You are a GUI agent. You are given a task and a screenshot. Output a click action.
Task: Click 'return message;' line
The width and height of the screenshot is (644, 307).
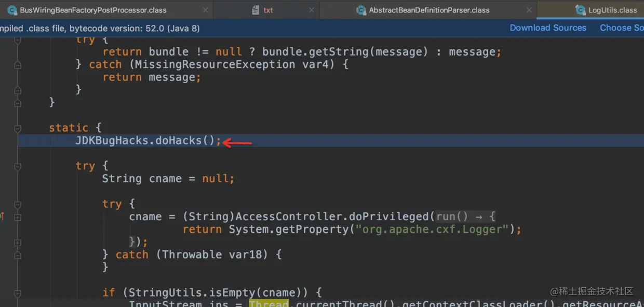pyautogui.click(x=152, y=77)
